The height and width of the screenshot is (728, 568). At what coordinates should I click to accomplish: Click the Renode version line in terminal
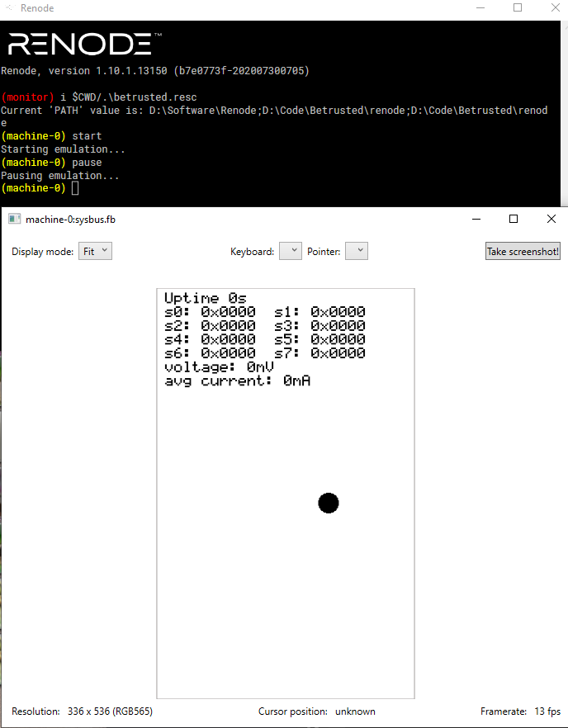coord(155,71)
